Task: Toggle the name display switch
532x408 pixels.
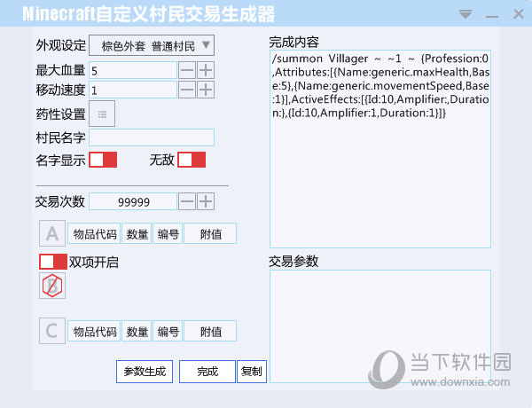Action: pos(103,160)
